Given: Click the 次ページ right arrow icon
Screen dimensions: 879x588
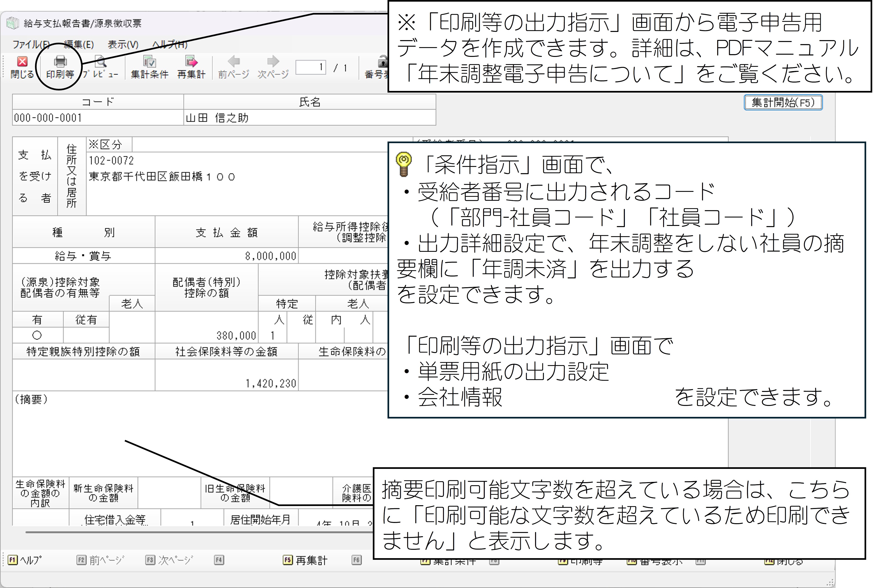Looking at the screenshot, I should pyautogui.click(x=273, y=61).
